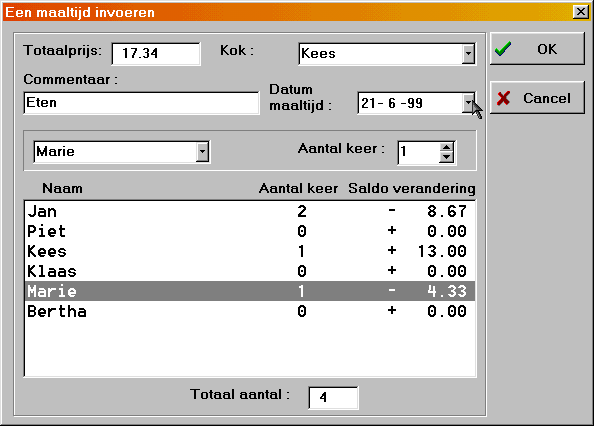Click the date value 21-6-99
Screen dimensions: 594x426
(x=392, y=103)
